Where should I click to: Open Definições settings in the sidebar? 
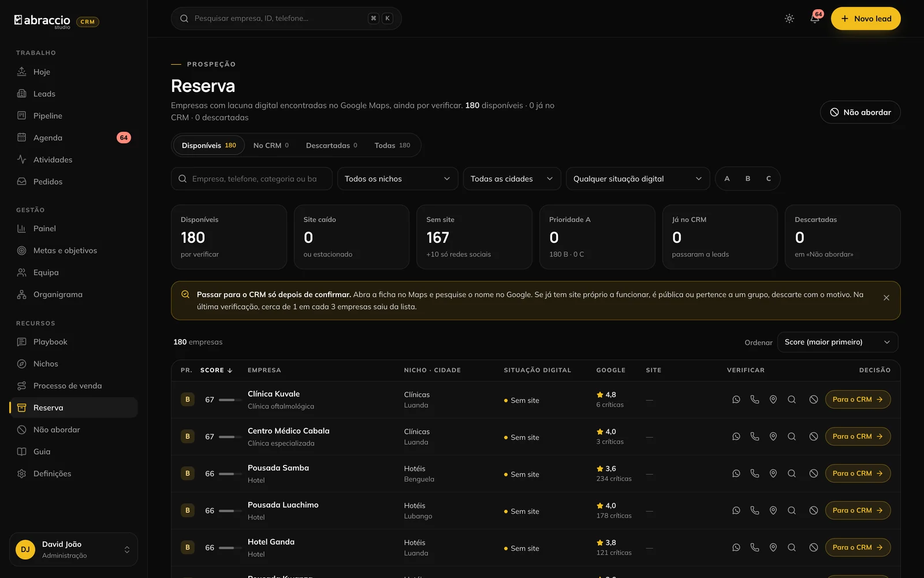tap(73, 473)
